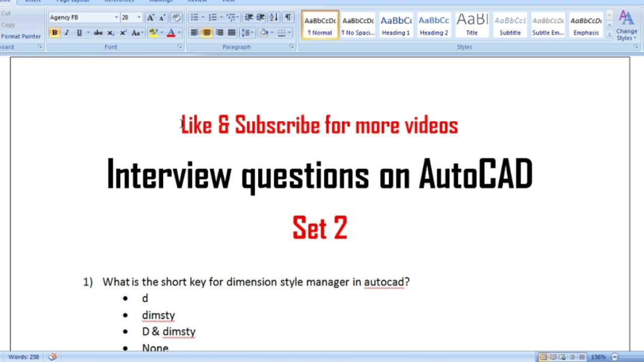Click Words: 238 count in status bar
This screenshot has height=362, width=644.
(24, 357)
